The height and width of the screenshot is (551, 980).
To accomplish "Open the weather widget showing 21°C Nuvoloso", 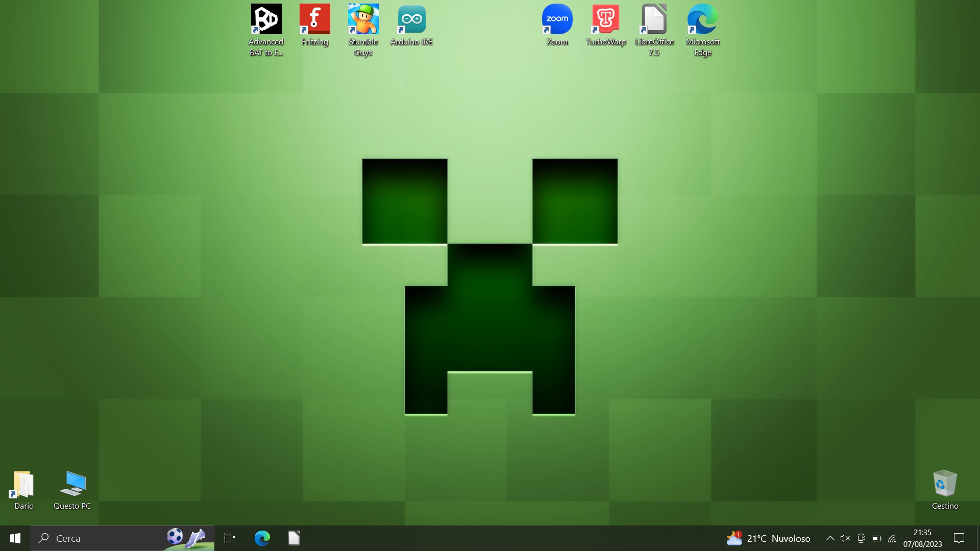I will pyautogui.click(x=768, y=538).
